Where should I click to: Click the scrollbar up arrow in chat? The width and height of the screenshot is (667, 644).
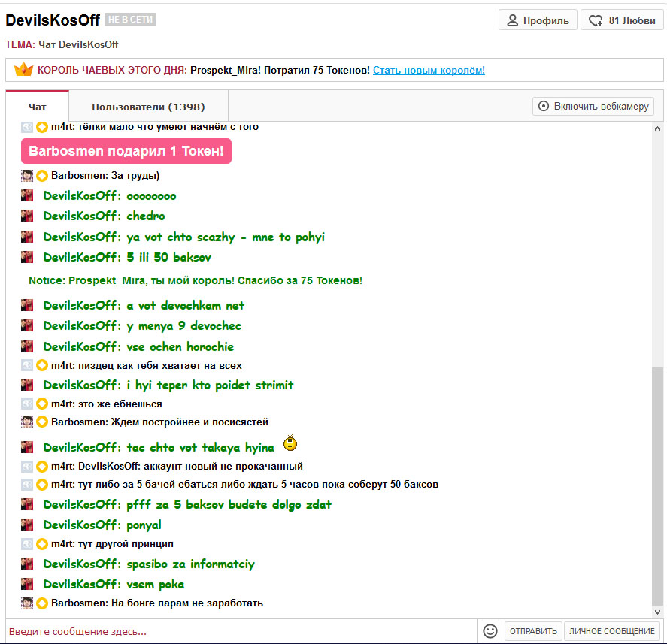(657, 128)
